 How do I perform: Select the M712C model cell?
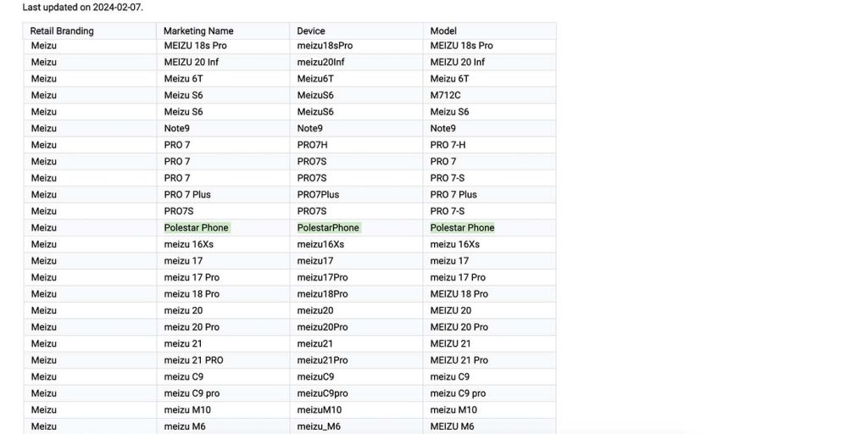pos(446,95)
